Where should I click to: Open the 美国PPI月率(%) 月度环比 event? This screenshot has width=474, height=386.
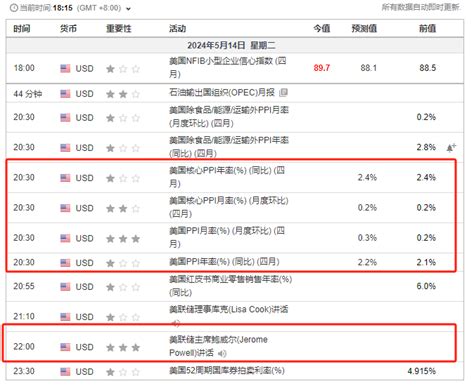[x=227, y=237]
